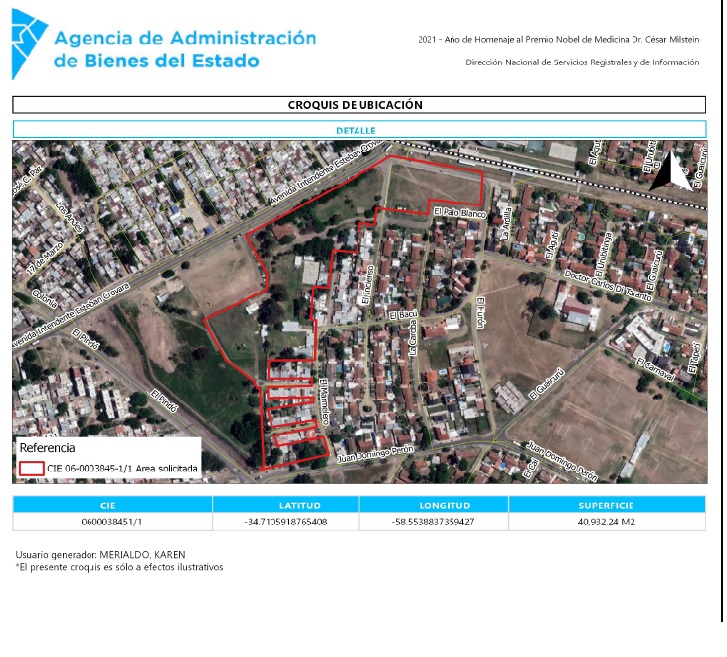Select the CIE column header

coord(112,505)
